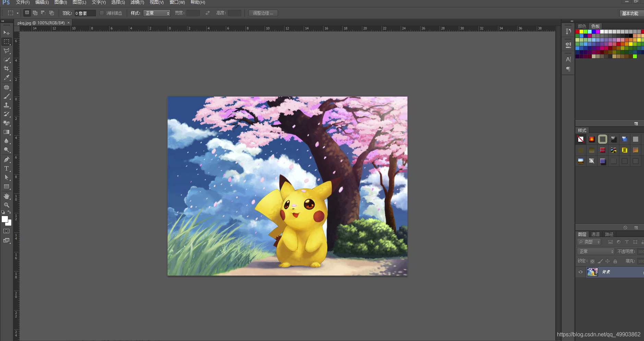Reset default foreground and background colors
Viewport: 644px width, 341px height.
[x=3, y=212]
